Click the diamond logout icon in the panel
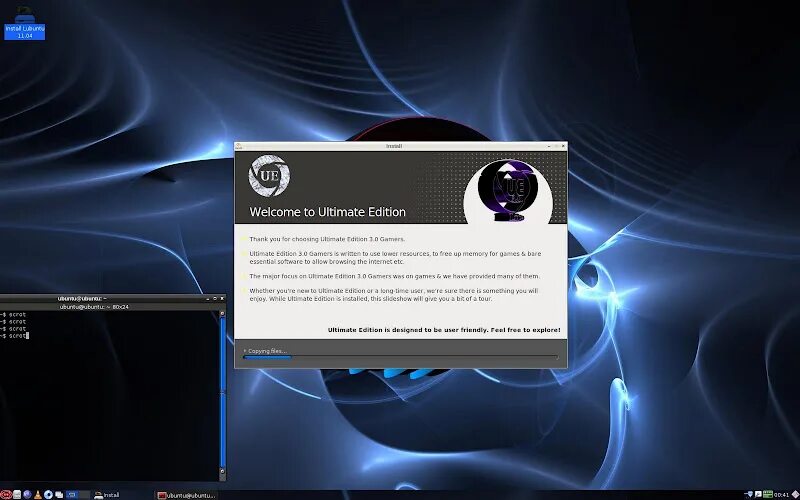This screenshot has height=500, width=800. 795,494
